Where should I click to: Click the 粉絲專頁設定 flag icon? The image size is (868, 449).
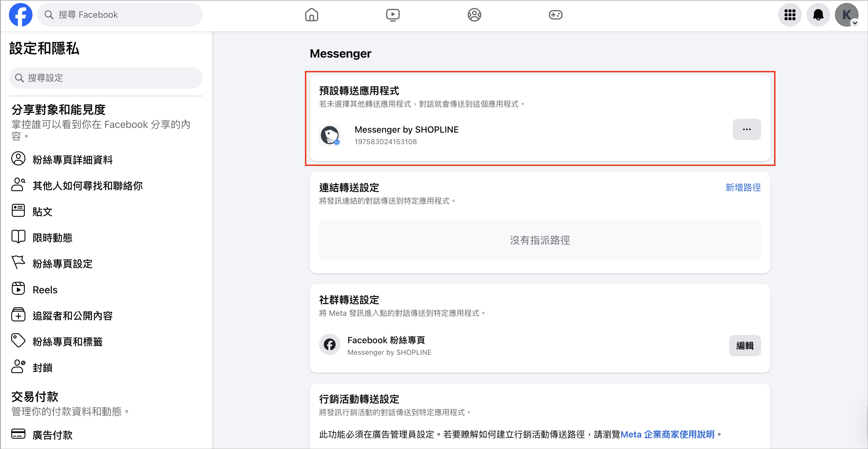18,262
